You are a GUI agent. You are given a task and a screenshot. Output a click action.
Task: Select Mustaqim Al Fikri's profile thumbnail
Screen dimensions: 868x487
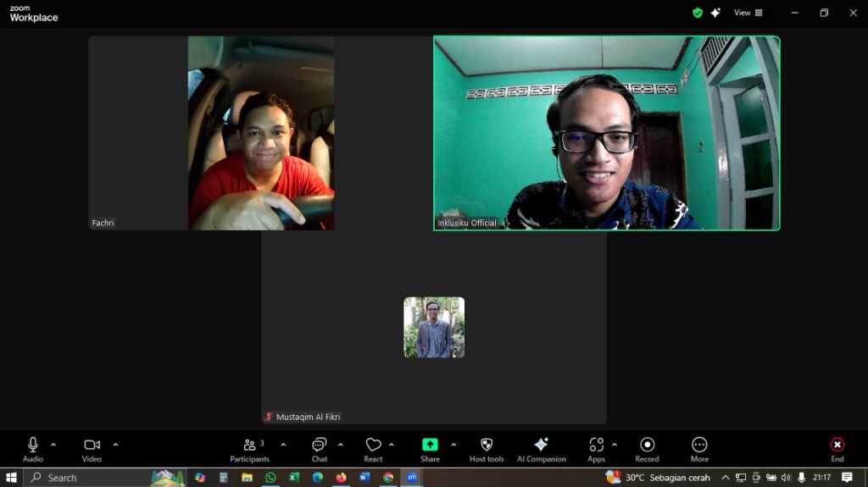click(434, 327)
